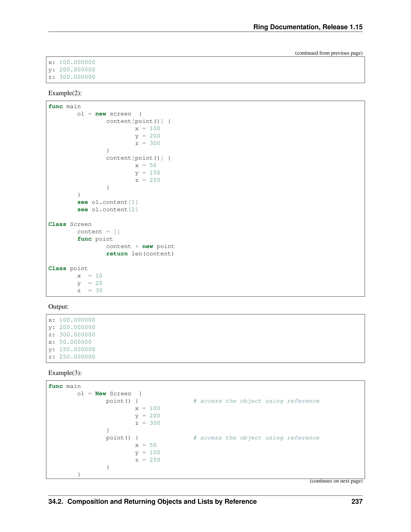This screenshot has height=532, width=411.
Task: Click the Output: label
Action: tap(58, 306)
